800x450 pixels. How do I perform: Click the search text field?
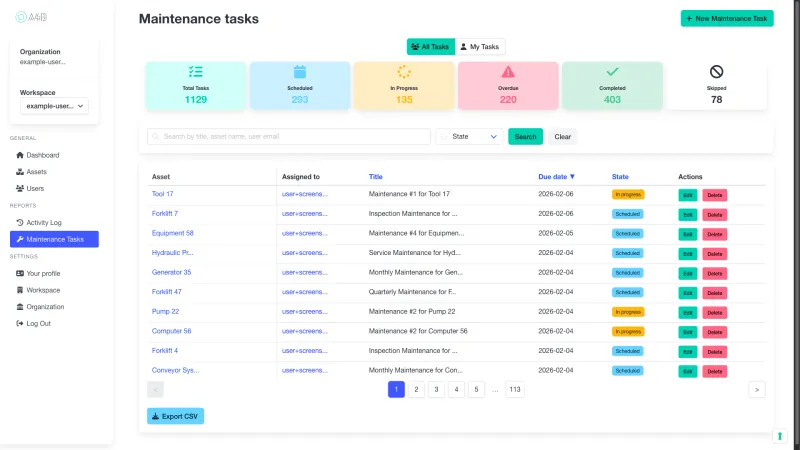tap(289, 137)
